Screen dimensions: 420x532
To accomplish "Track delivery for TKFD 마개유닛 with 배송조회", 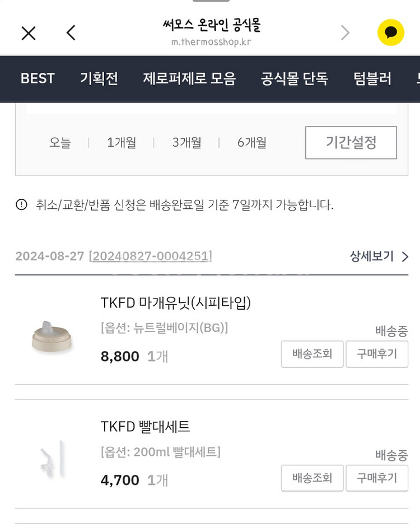I will pos(312,354).
